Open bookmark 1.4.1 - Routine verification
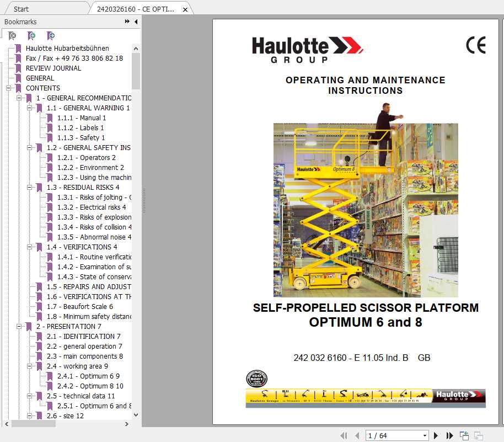 pyautogui.click(x=94, y=257)
